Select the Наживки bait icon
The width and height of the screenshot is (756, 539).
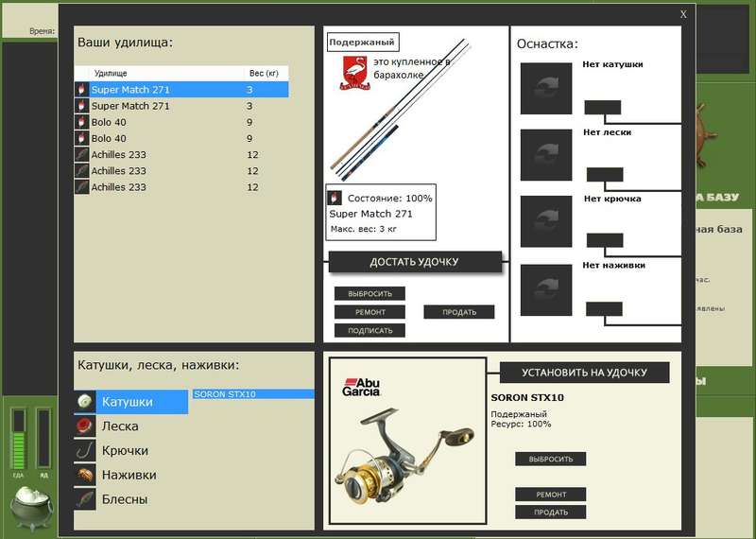tap(85, 475)
